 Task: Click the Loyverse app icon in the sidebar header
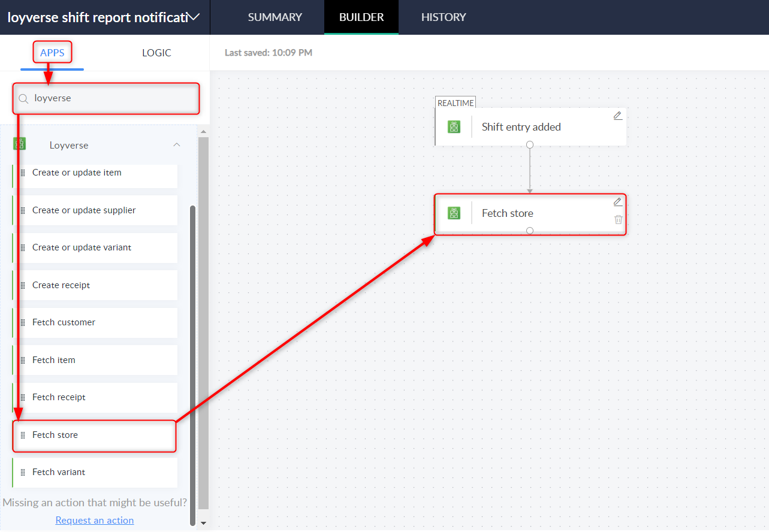tap(20, 144)
